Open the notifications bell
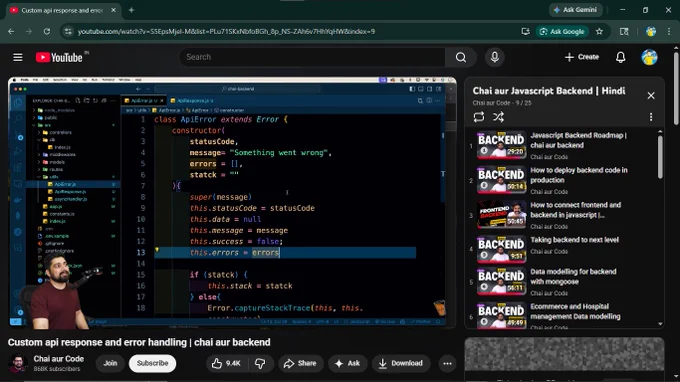Viewport: 680px width, 382px height. coord(621,57)
